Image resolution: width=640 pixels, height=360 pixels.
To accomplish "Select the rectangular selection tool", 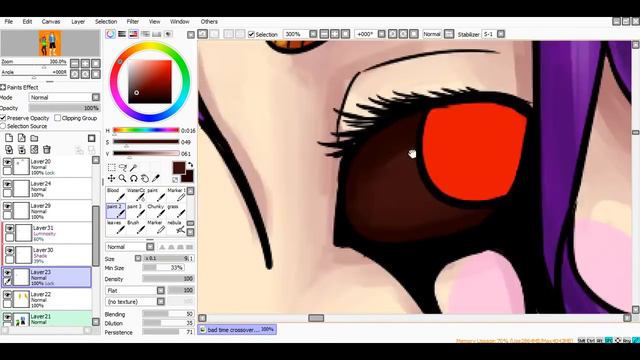I will (111, 167).
